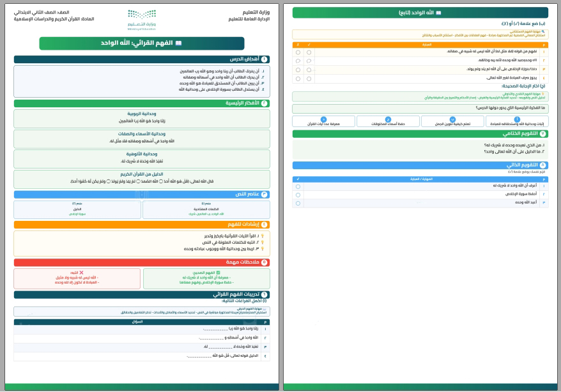Click the 'الدليل' card showing 'سورة الإخلاص'
The image size is (561, 392).
tap(77, 209)
